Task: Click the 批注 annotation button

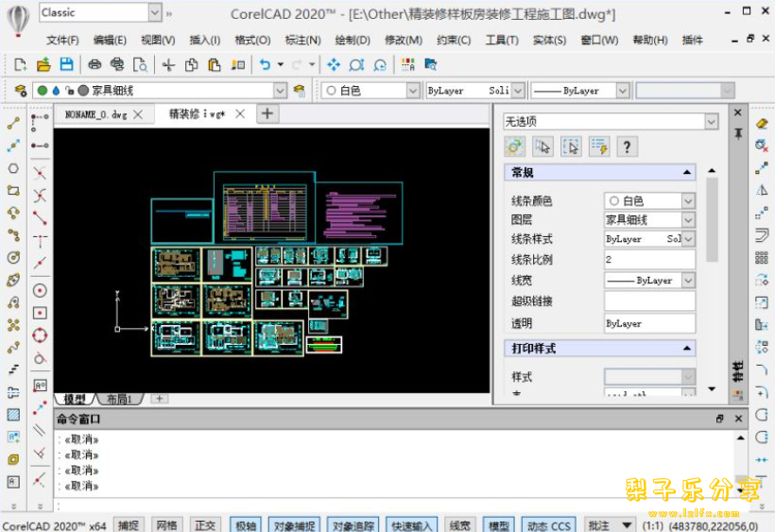Action: tap(598, 525)
